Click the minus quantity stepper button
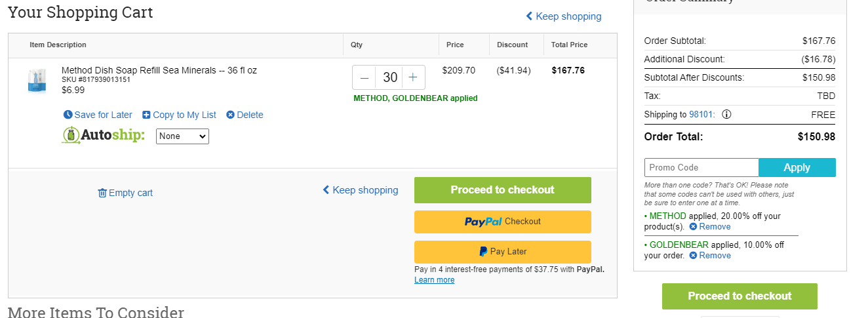The width and height of the screenshot is (868, 318). [365, 77]
